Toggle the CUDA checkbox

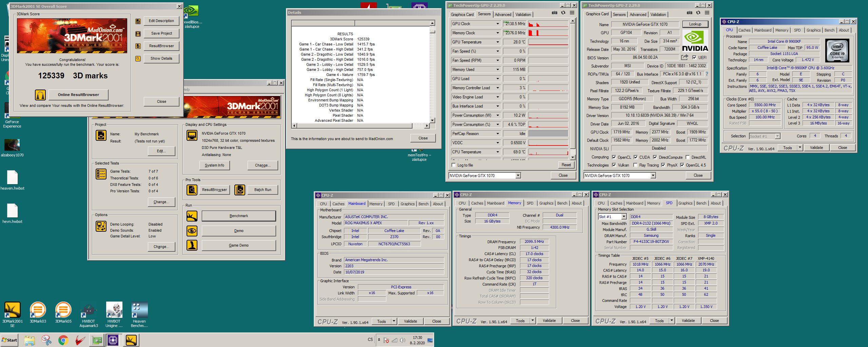(x=635, y=157)
